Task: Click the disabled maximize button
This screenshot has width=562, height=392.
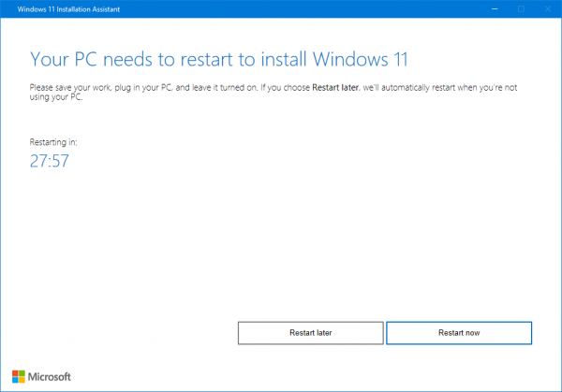Action: [x=521, y=9]
